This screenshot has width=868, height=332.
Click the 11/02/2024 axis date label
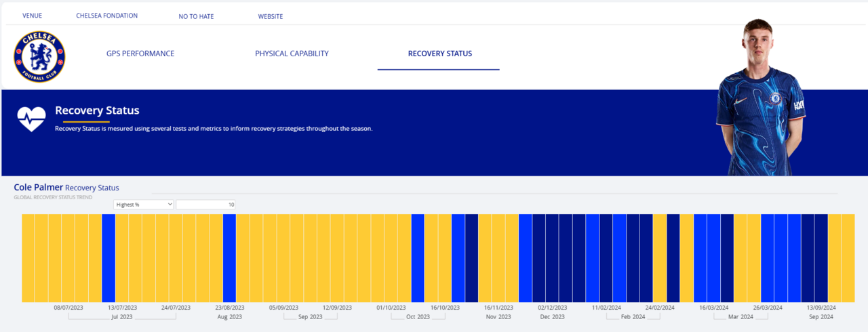tap(606, 308)
